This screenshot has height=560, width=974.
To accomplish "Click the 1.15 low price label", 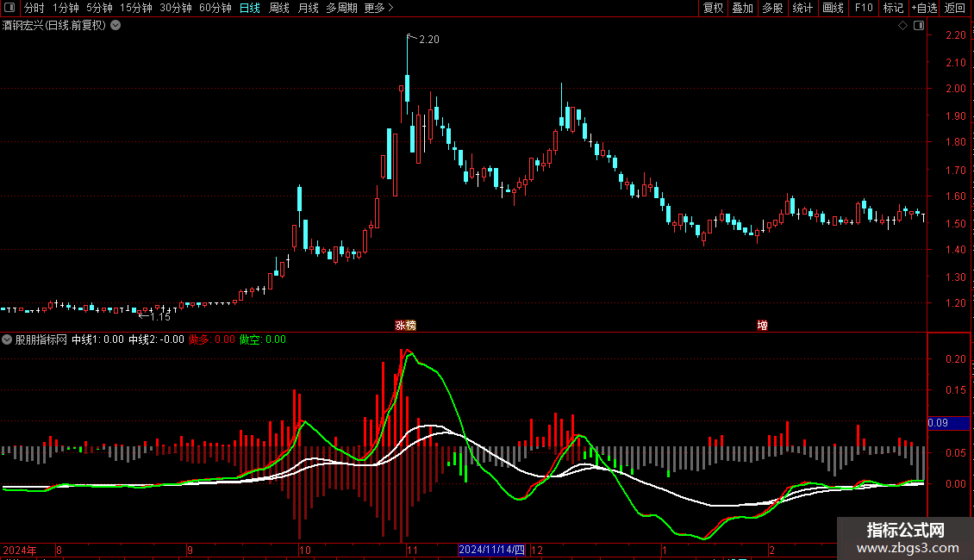I will coord(159,317).
